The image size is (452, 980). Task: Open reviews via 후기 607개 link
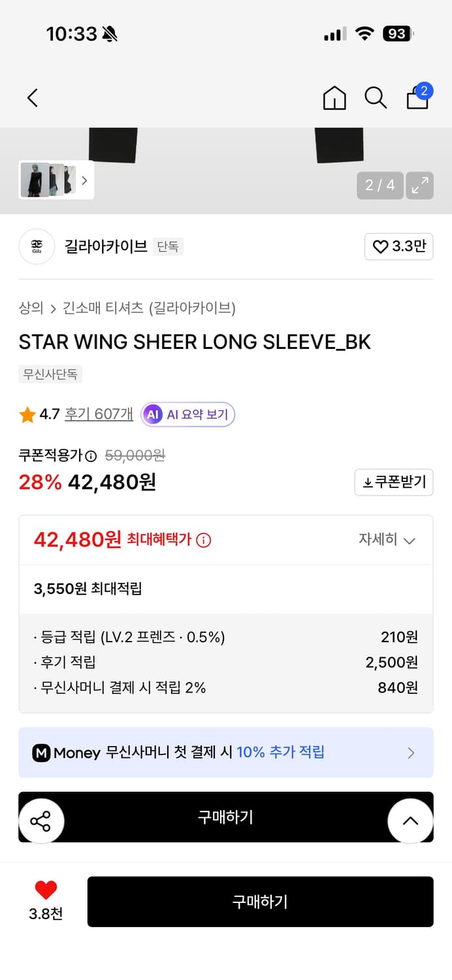[x=98, y=413]
